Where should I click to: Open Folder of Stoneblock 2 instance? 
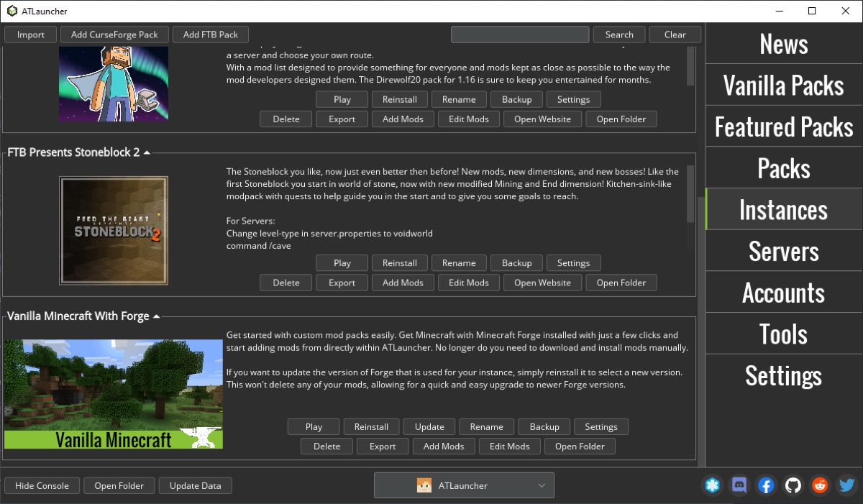click(621, 283)
